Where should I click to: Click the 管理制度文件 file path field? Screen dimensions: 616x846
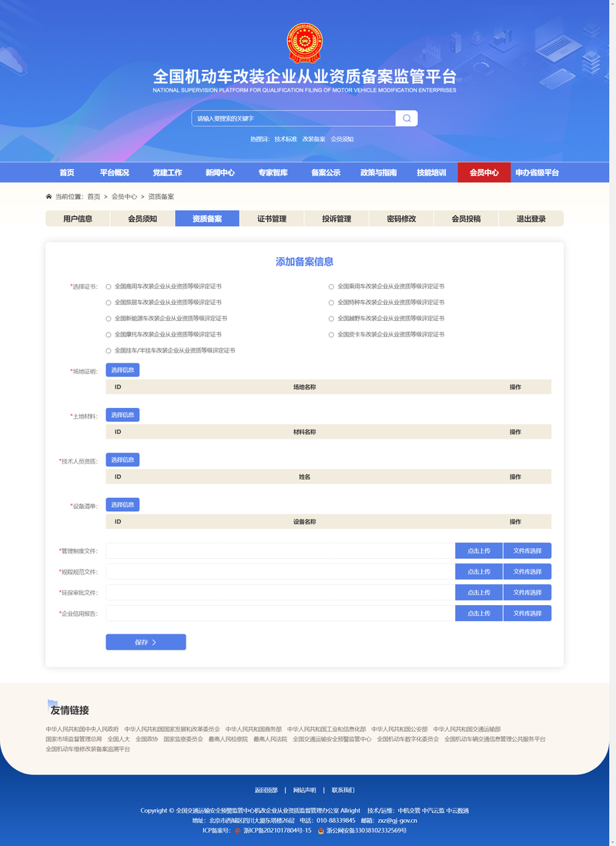pos(280,551)
